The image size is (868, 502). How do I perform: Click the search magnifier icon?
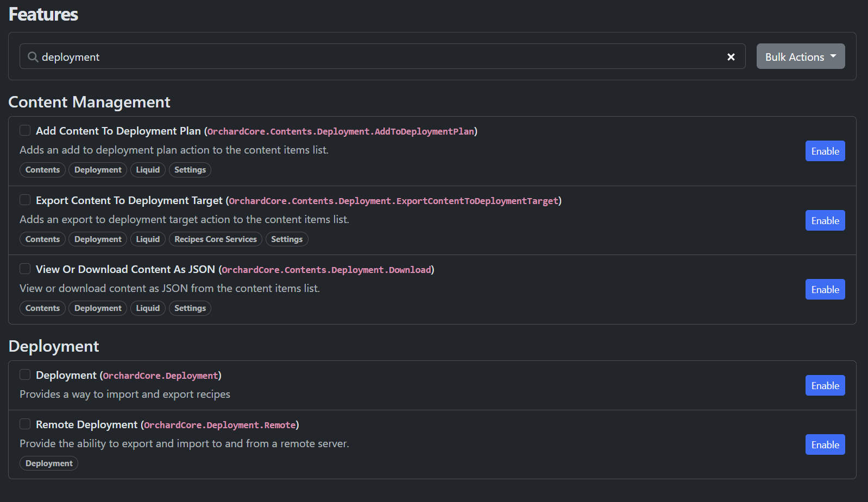click(33, 57)
